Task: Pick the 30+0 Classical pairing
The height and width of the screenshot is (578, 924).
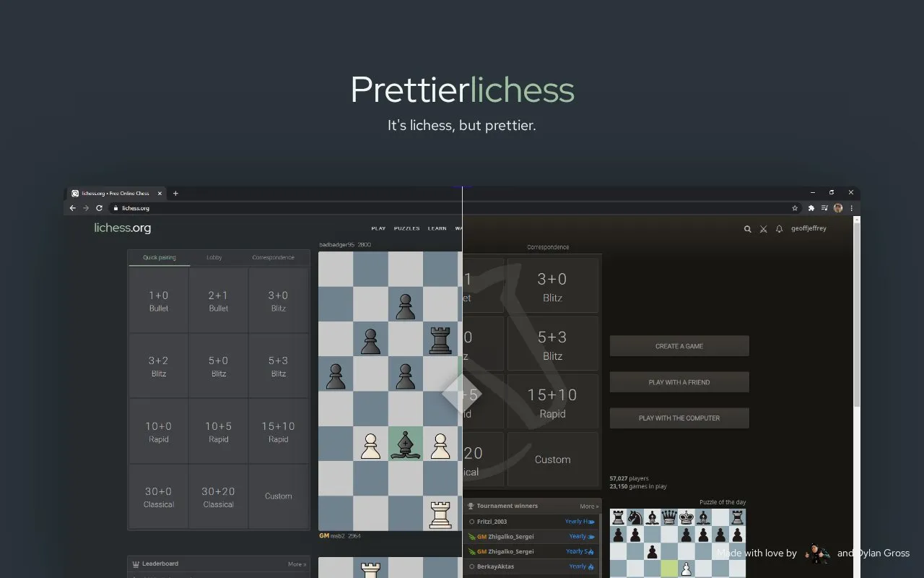Action: coord(159,497)
